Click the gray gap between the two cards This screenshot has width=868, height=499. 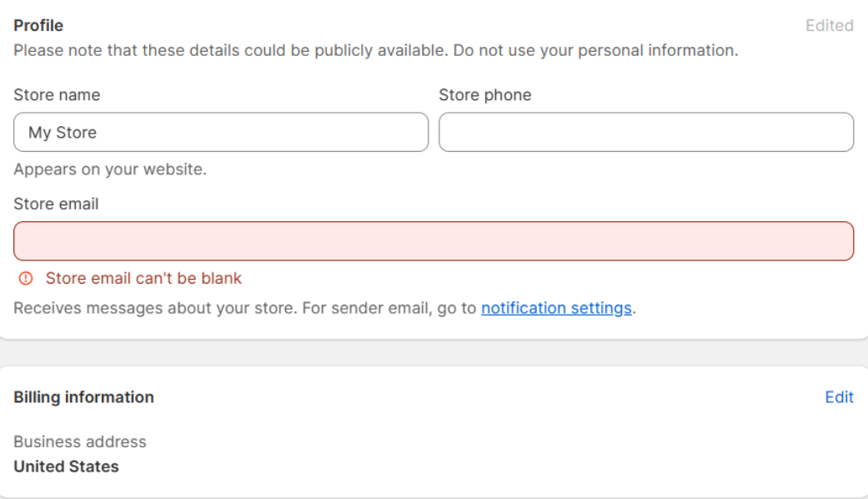(434, 353)
